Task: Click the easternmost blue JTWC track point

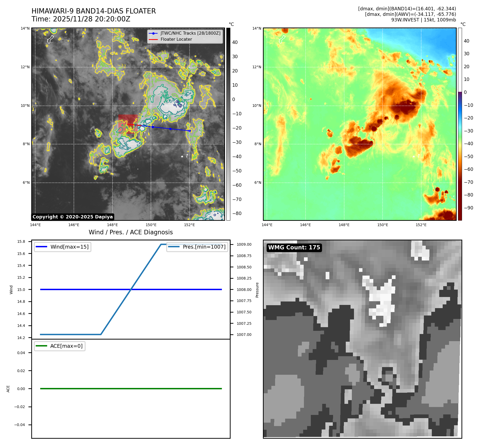Action: coord(190,131)
